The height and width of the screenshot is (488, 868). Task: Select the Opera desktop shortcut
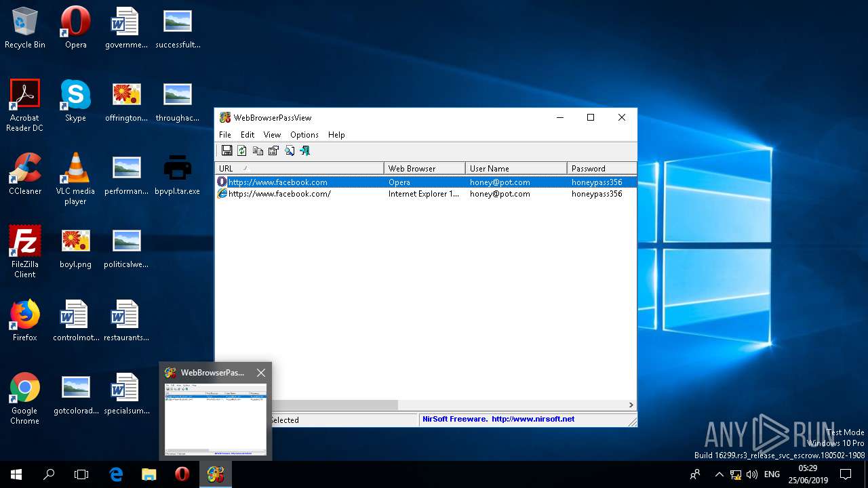coord(75,28)
